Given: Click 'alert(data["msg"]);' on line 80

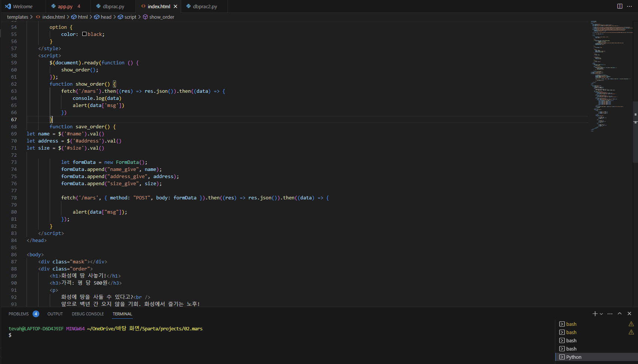Looking at the screenshot, I should pos(100,212).
